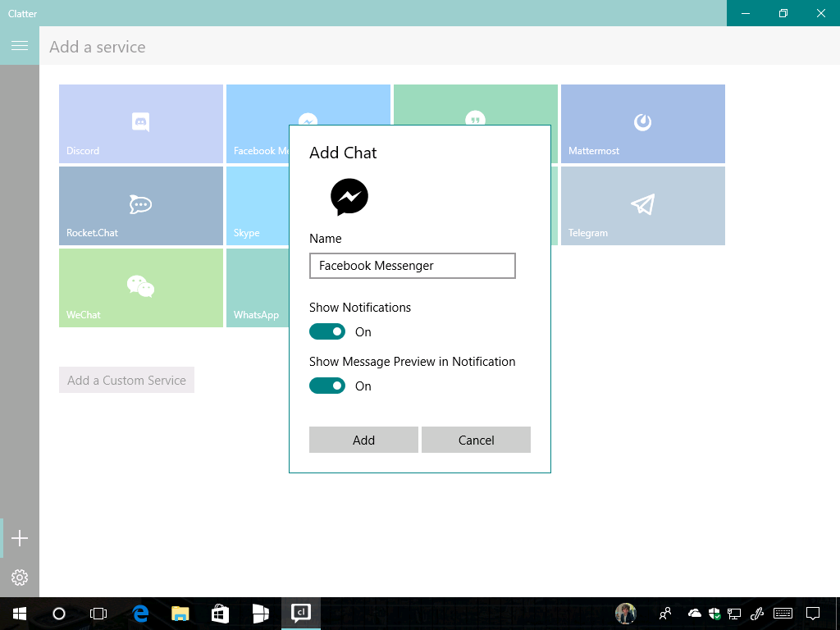Click the "Add Chat" dialog title
The height and width of the screenshot is (630, 840).
343,153
